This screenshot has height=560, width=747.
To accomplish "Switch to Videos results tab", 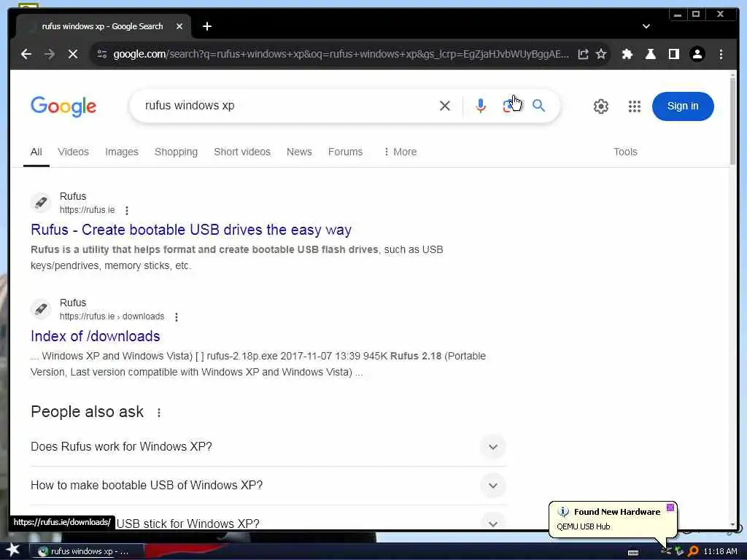I will point(74,152).
